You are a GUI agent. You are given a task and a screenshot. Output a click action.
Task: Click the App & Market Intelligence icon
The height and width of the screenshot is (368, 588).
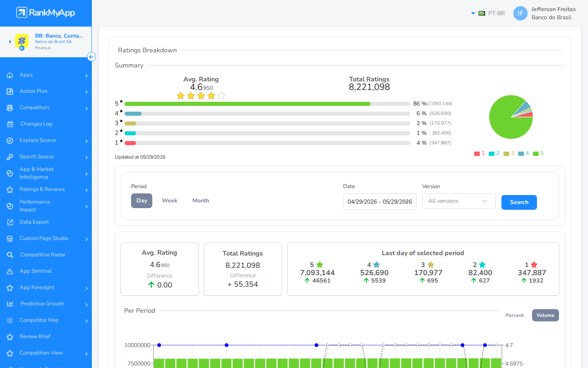(x=10, y=173)
